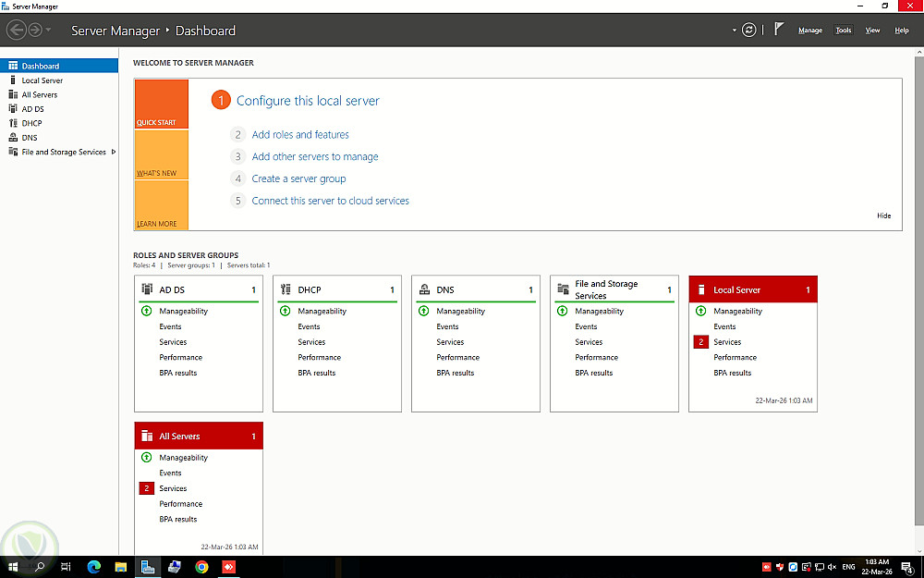The image size is (924, 578).
Task: Click red Services alert badge in All Servers
Action: click(x=147, y=488)
